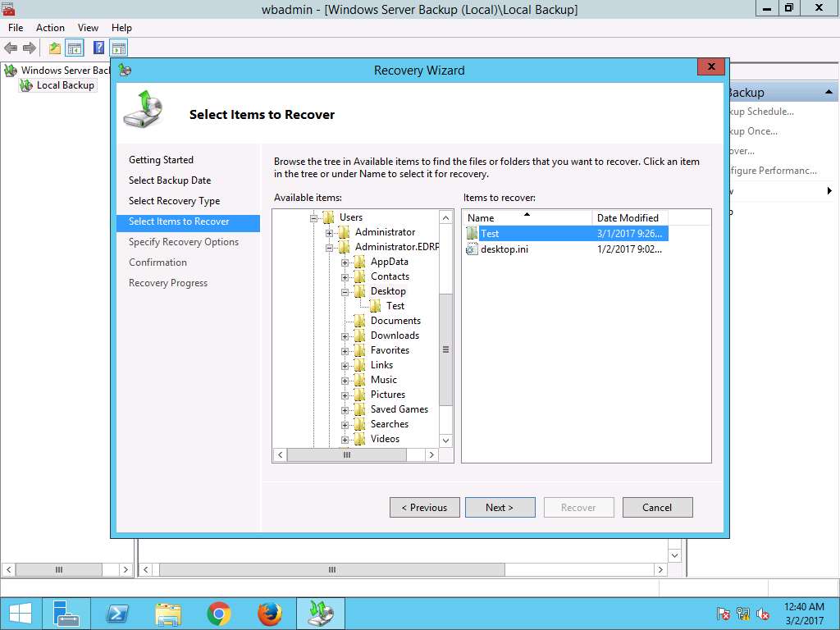Click the Previous button
The image size is (840, 630).
coord(424,507)
